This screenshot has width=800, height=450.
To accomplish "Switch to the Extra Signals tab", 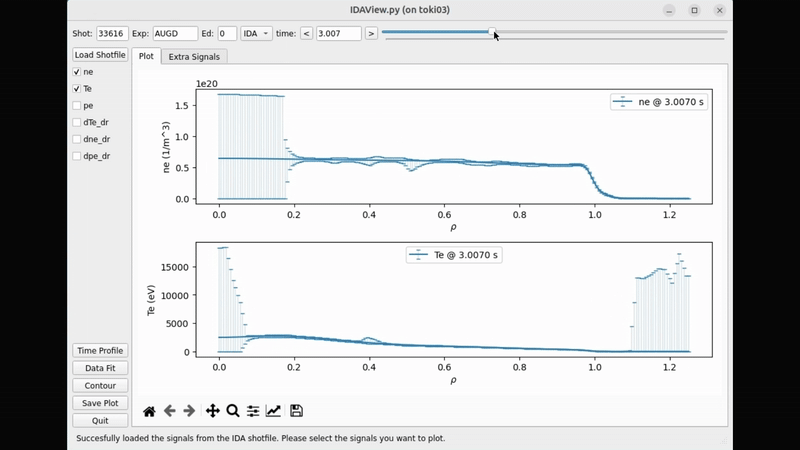I will coord(196,57).
